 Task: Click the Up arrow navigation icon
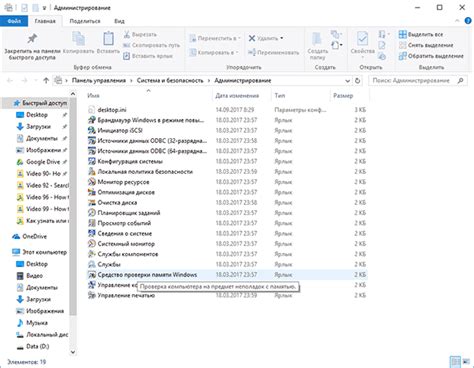tap(46, 80)
